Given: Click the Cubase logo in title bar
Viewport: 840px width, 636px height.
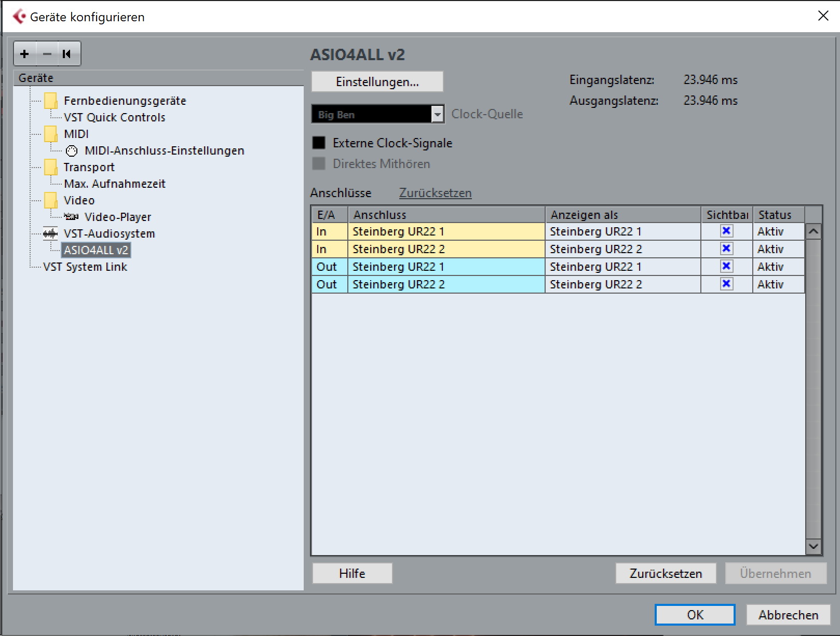Looking at the screenshot, I should [19, 17].
